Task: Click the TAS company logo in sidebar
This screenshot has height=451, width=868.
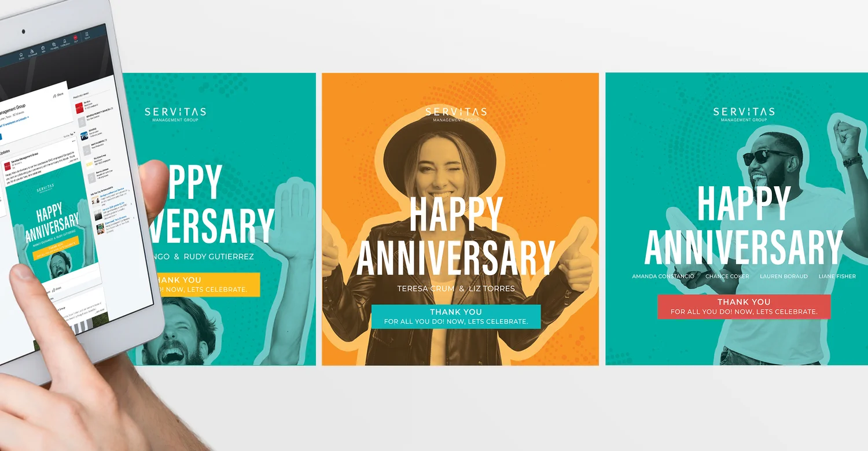Action: (84, 136)
